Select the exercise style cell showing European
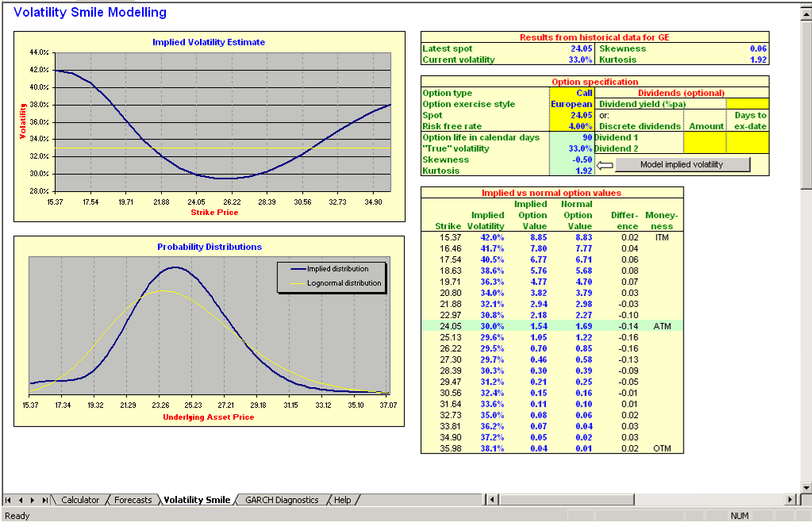The image size is (812, 522). pos(571,104)
